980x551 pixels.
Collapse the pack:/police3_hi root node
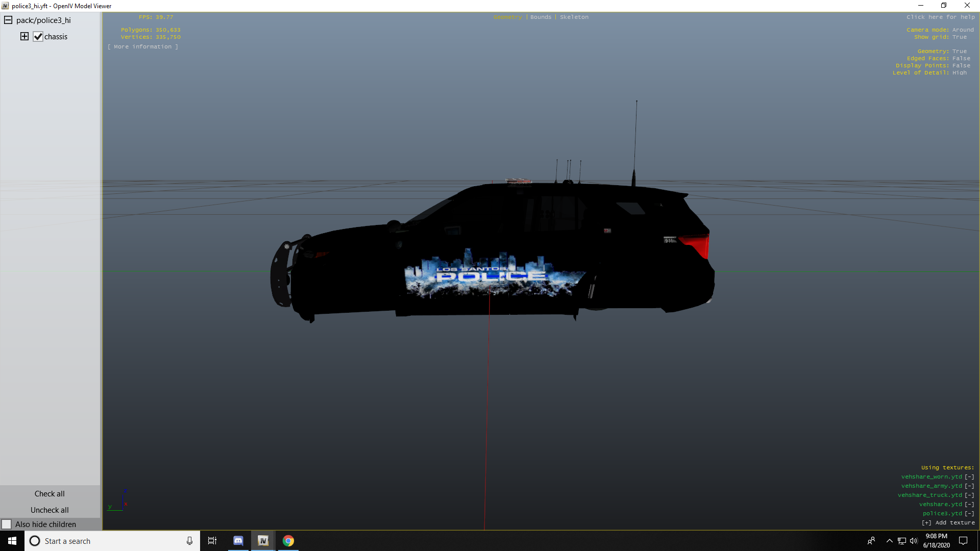8,20
